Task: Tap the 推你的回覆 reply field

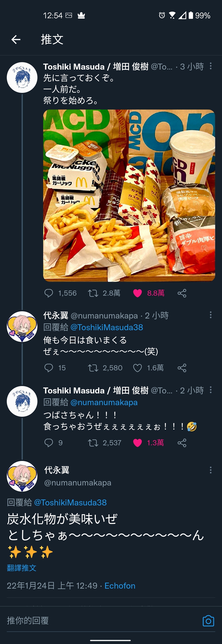Action: point(100,621)
